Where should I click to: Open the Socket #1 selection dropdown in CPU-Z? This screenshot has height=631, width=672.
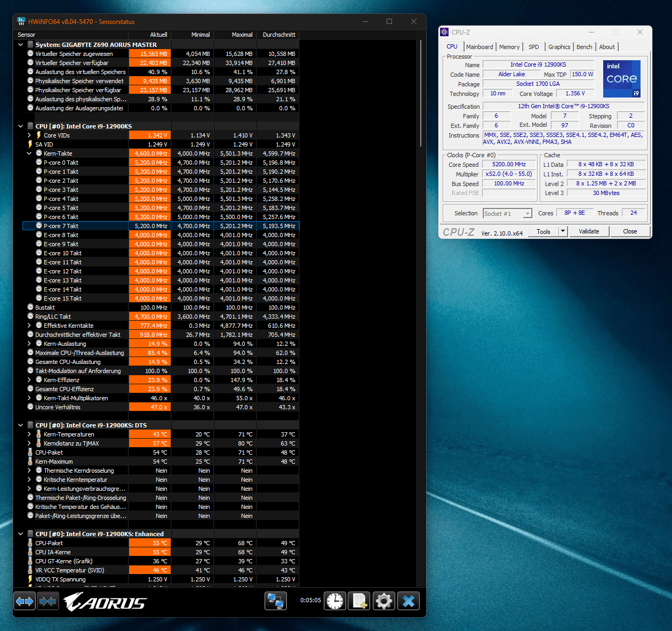(x=527, y=214)
